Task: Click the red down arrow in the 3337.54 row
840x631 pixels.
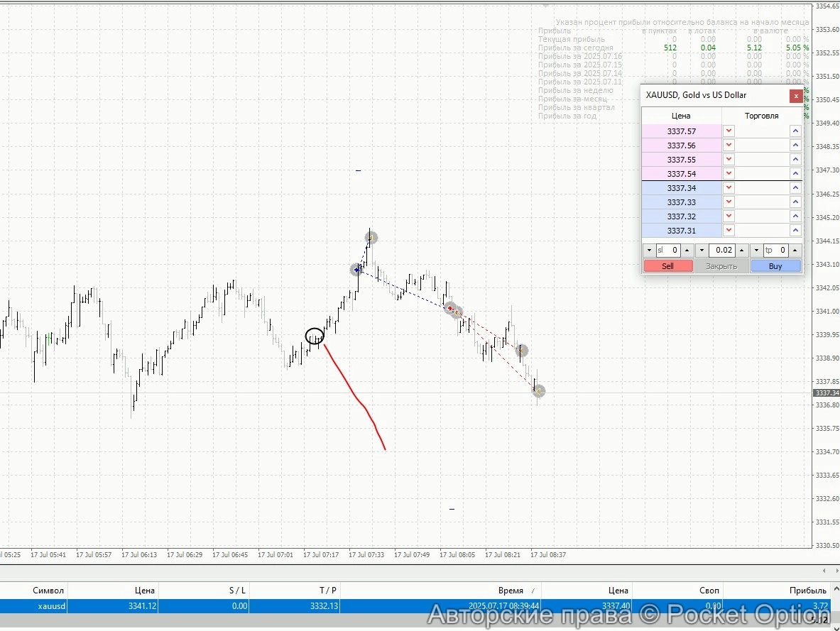Action: tap(729, 174)
